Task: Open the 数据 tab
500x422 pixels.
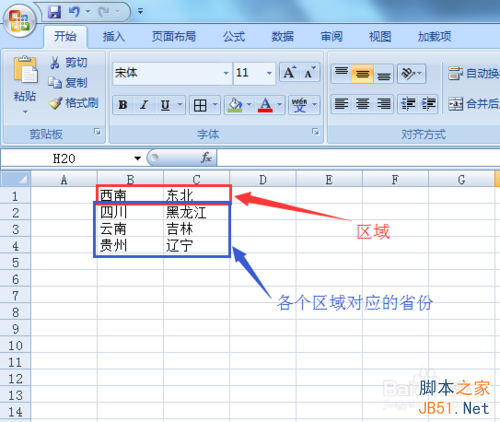Action: pos(282,36)
